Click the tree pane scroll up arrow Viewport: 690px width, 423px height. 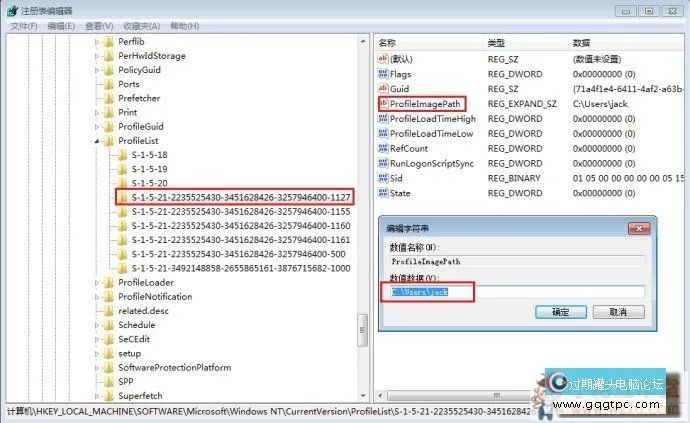[363, 42]
